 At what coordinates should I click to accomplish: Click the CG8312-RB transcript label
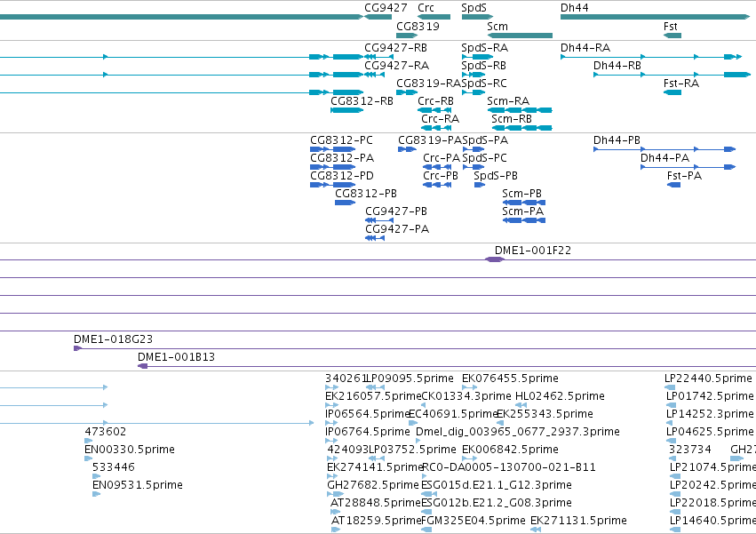[x=362, y=101]
